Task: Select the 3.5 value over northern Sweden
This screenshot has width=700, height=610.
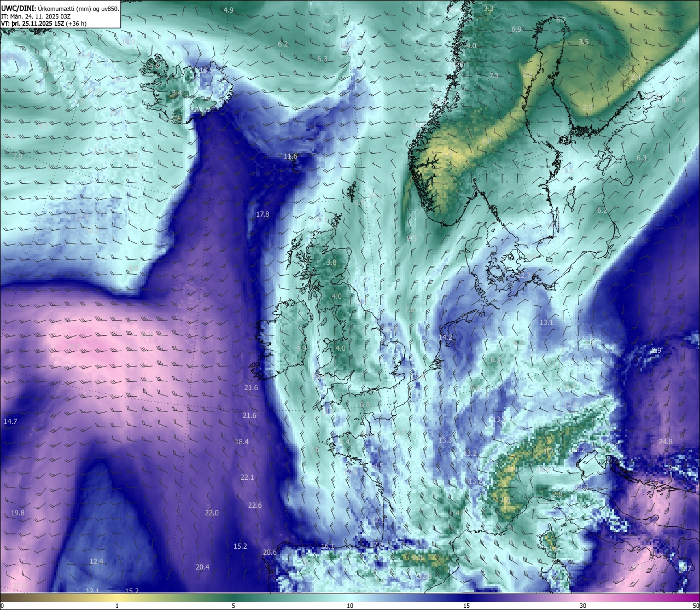Action: pyautogui.click(x=584, y=42)
